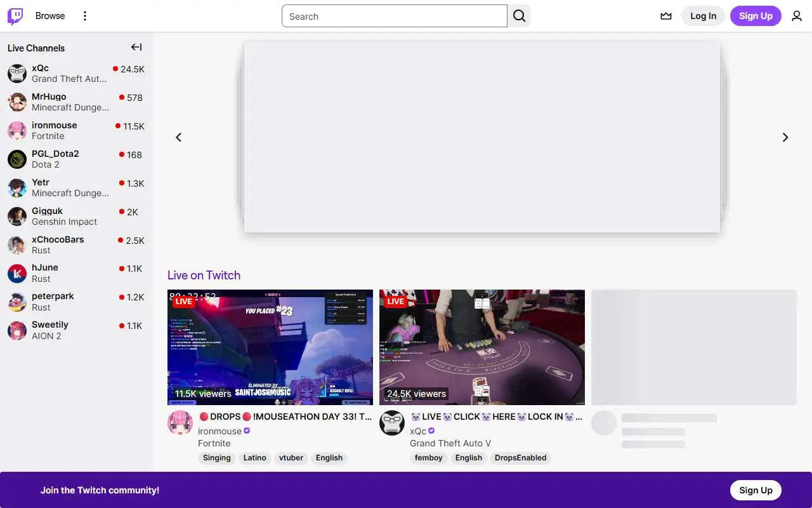
Task: Click ironmouse avatar under stream card
Action: pyautogui.click(x=180, y=423)
